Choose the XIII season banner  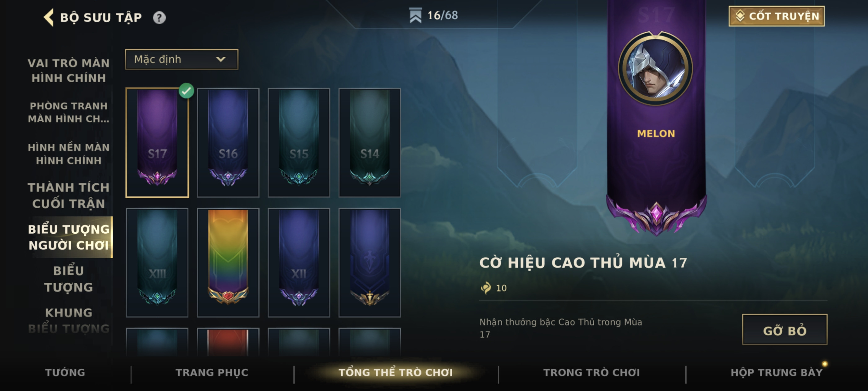pyautogui.click(x=157, y=263)
